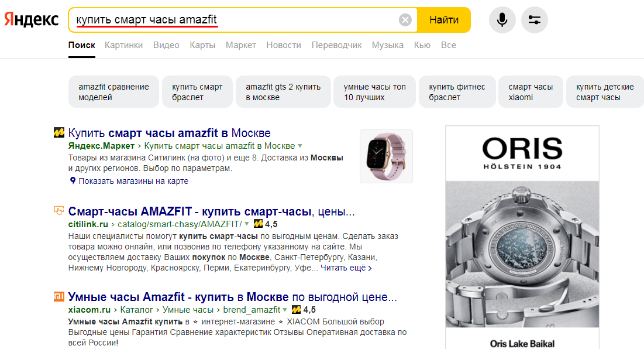Image resolution: width=644 pixels, height=349 pixels.
Task: Open the Oris watch ad image
Action: (522, 254)
